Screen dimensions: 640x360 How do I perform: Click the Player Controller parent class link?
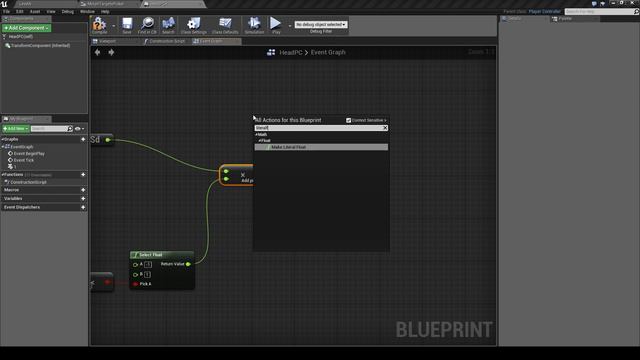pos(544,11)
